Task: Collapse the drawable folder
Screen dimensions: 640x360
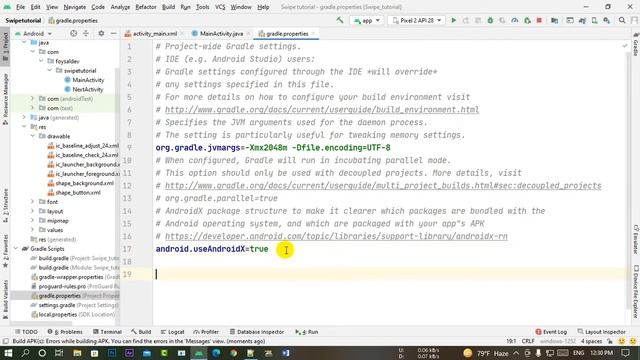Action: (32, 136)
